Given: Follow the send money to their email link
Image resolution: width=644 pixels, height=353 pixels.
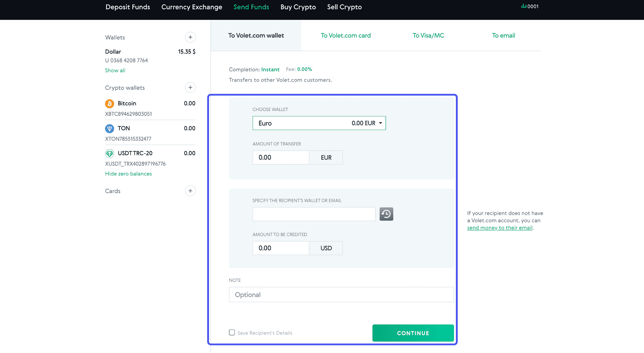Looking at the screenshot, I should tap(500, 228).
